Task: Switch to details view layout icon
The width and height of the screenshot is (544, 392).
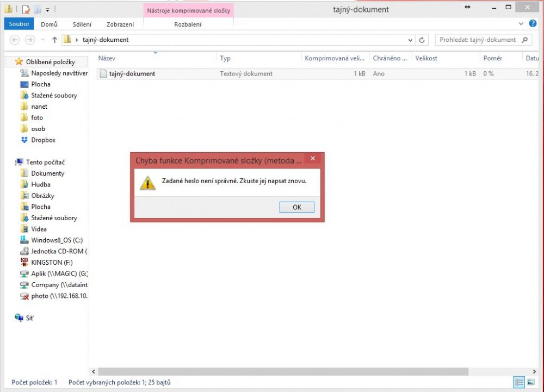Action: (x=519, y=382)
